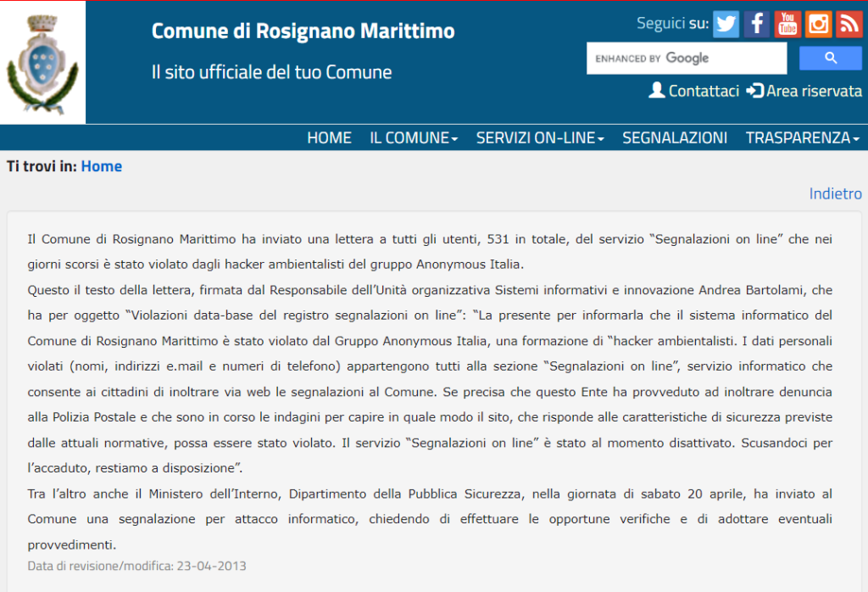Viewport: 868px width, 592px height.
Task: Click the login arrow icon beside Area riservata
Action: pyautogui.click(x=754, y=91)
